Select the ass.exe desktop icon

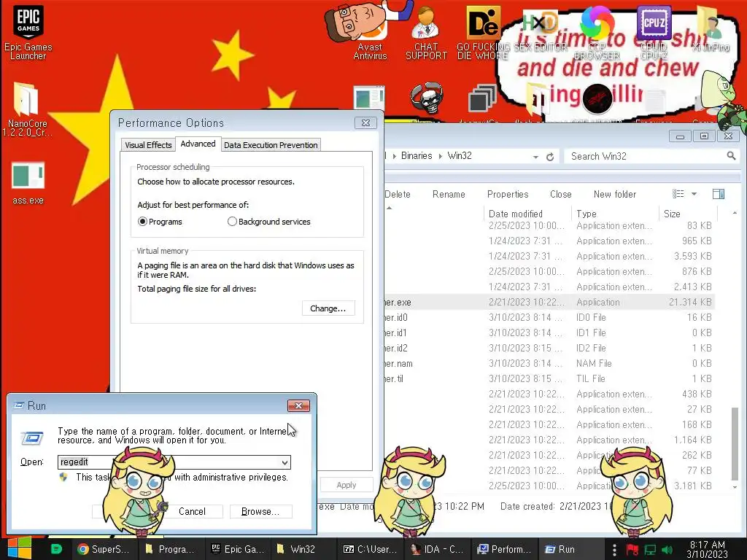[28, 183]
